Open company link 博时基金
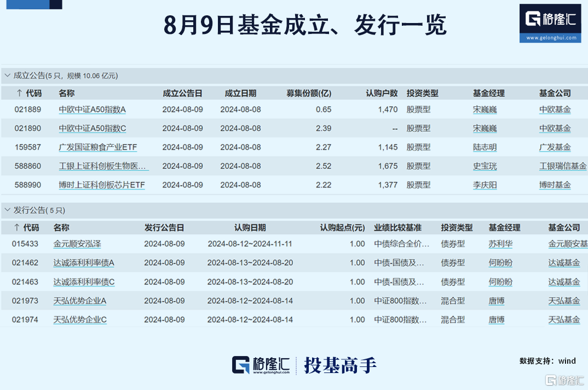This screenshot has height=390, width=588. (555, 185)
